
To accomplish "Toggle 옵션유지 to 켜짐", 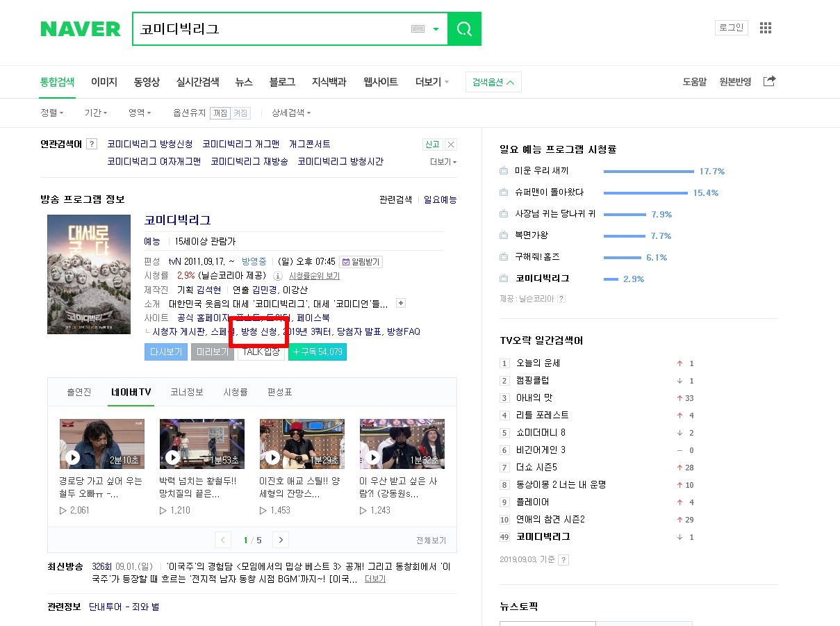I will [240, 113].
